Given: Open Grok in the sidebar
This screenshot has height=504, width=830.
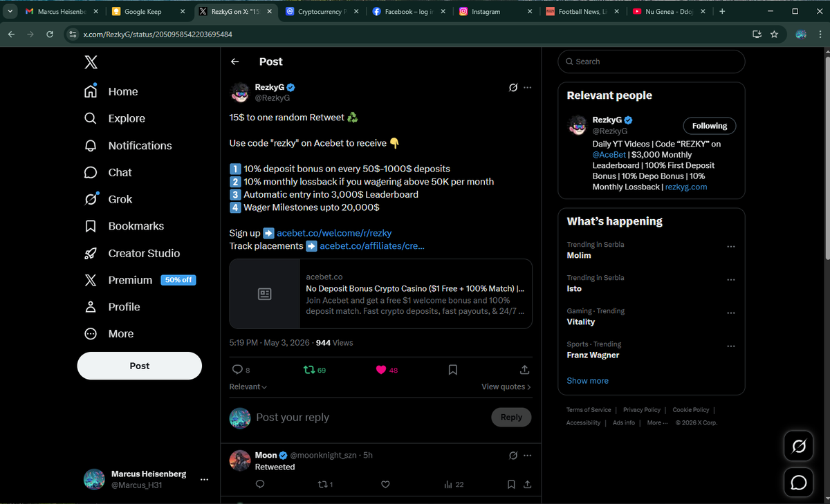Looking at the screenshot, I should [x=108, y=199].
